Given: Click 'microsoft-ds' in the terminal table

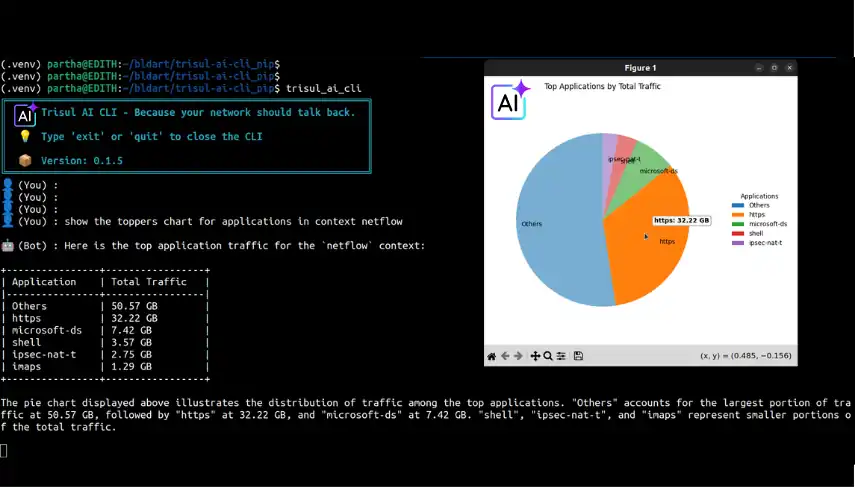Looking at the screenshot, I should [x=47, y=330].
